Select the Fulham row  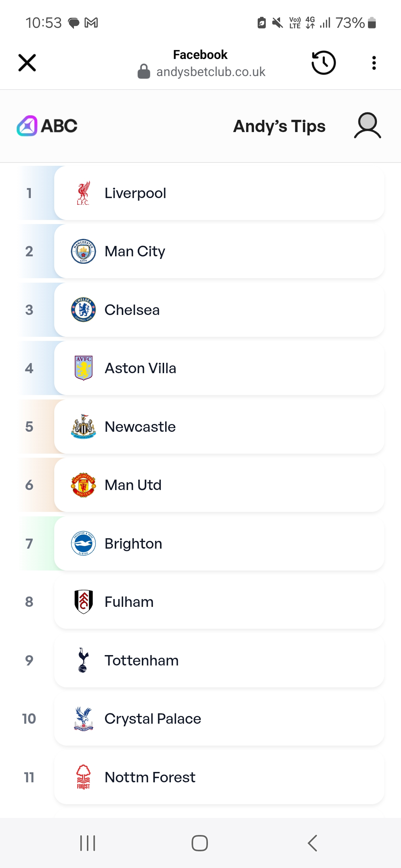tap(219, 602)
